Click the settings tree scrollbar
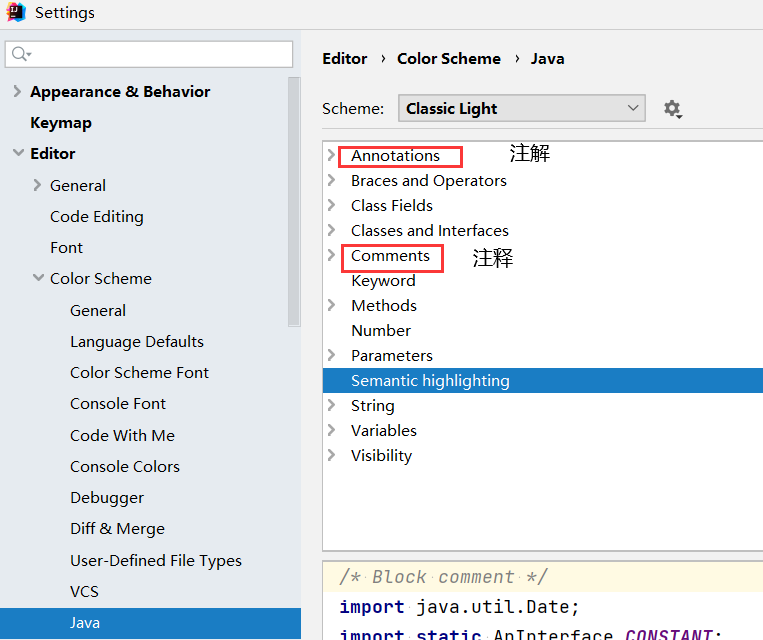 tap(294, 200)
